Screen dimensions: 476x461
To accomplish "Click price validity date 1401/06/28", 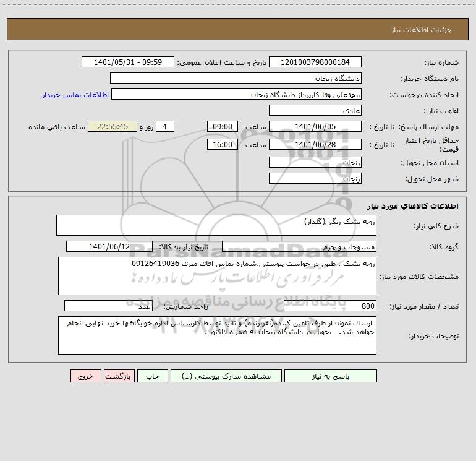I will (315, 144).
